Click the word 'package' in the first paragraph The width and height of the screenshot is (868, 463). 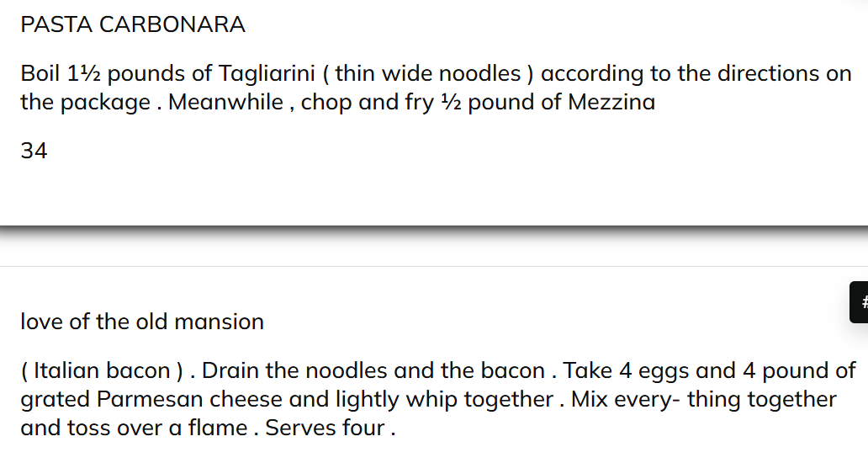pyautogui.click(x=105, y=103)
